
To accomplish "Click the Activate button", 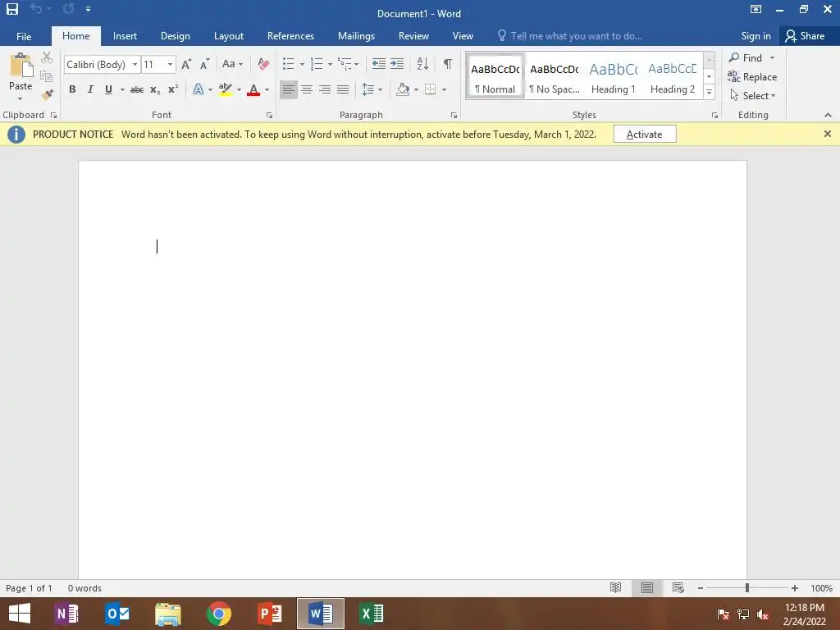I will click(645, 134).
